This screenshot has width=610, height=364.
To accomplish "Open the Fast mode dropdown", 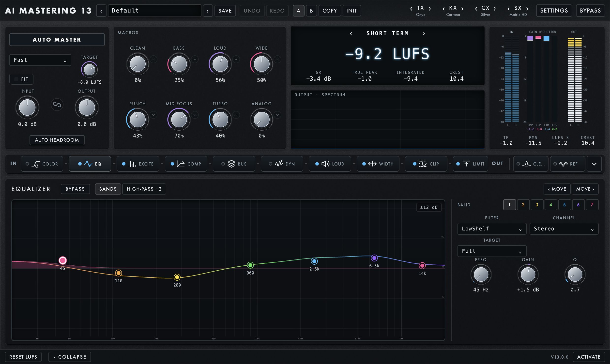I will tap(40, 60).
